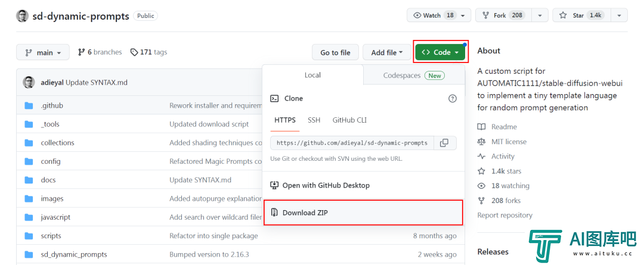The height and width of the screenshot is (265, 644).
Task: Click the sd-dynamic-prompts repository title
Action: [x=81, y=16]
